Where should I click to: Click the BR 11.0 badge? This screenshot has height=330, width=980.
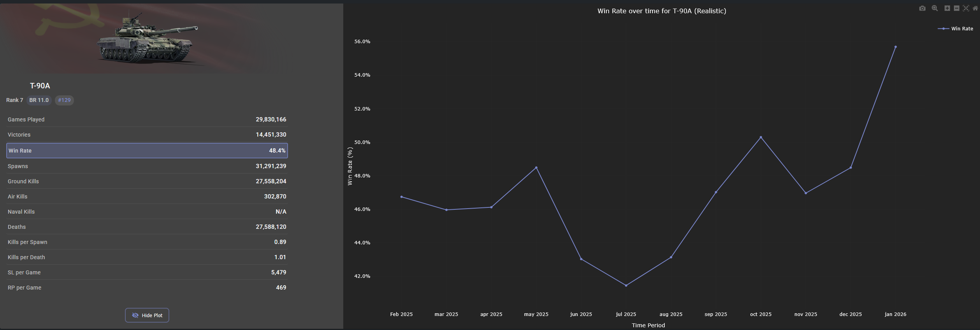click(39, 100)
